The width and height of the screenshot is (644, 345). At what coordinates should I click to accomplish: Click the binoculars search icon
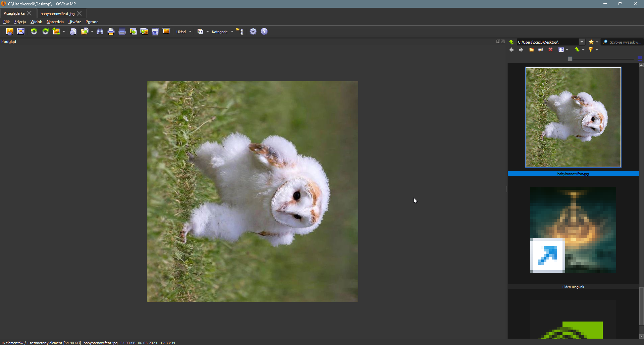[100, 32]
